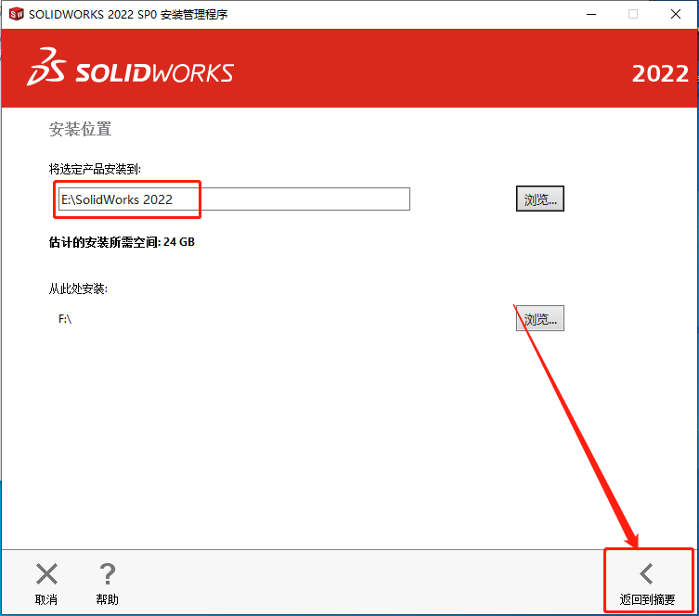Go back to summary (返回到摘要)
The height and width of the screenshot is (616, 699).
[x=647, y=583]
